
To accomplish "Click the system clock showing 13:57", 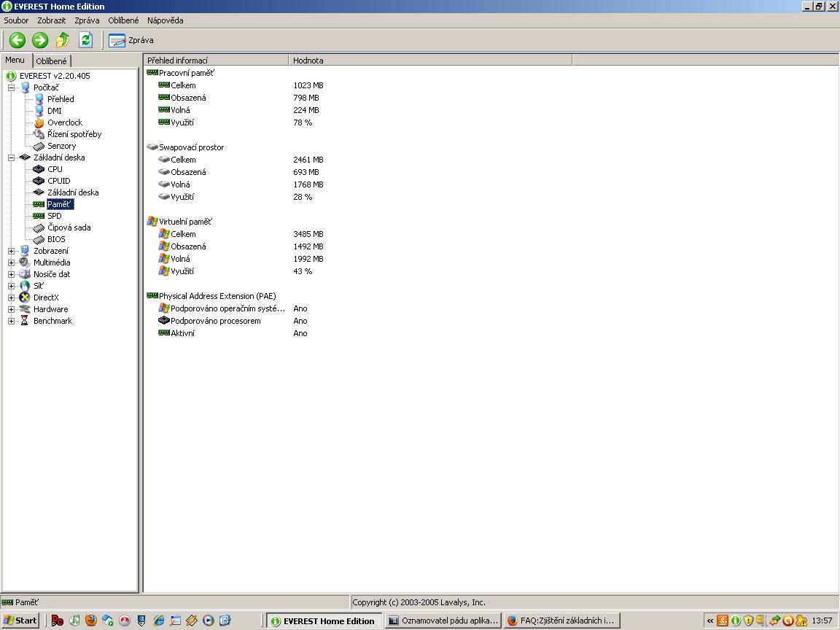I will 822,621.
